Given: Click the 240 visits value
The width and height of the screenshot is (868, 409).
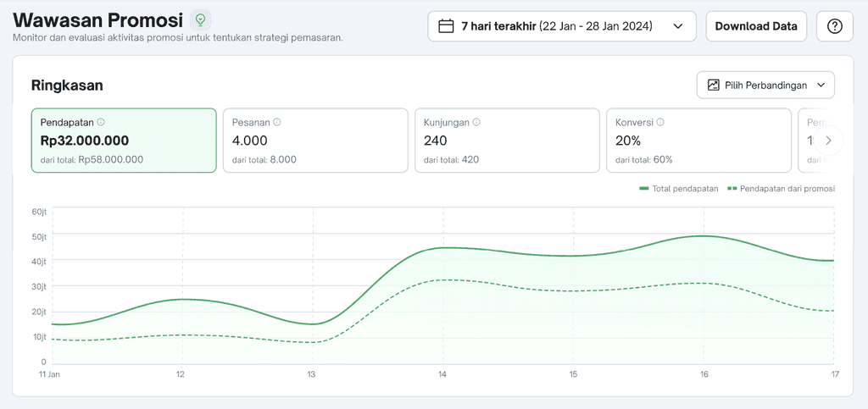Looking at the screenshot, I should point(436,141).
